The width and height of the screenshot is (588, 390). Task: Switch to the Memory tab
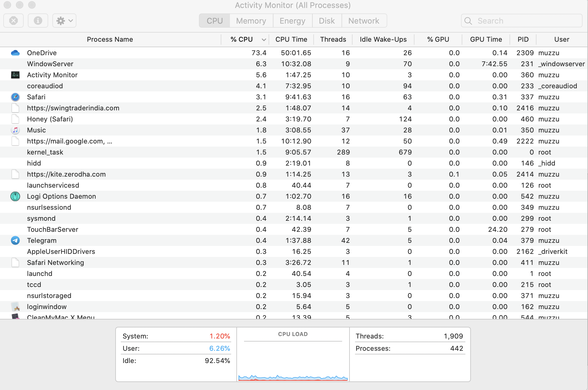coord(251,21)
